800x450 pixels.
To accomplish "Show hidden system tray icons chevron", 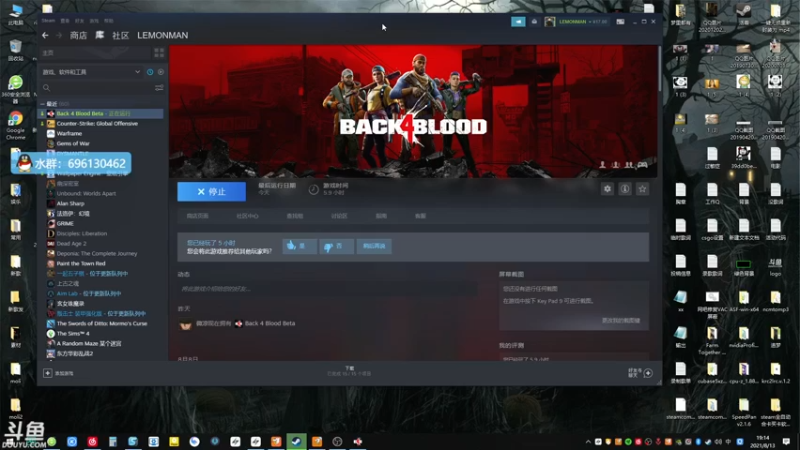I will click(x=588, y=442).
